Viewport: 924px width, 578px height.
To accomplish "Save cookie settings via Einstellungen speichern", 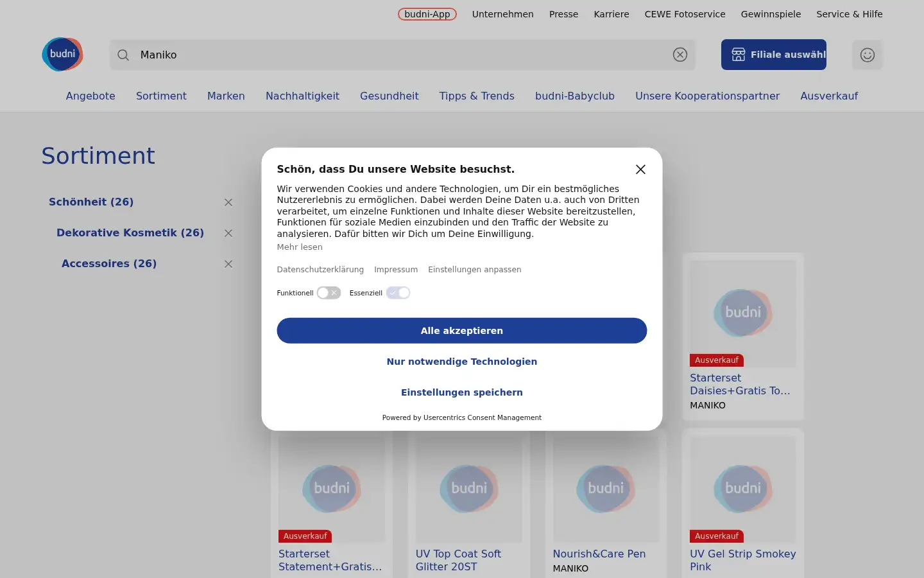I will click(x=462, y=392).
